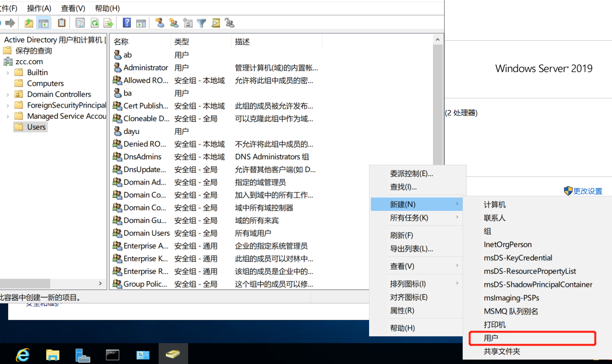Open Server Manager from the taskbar
The height and width of the screenshot is (364, 612).
click(x=83, y=355)
